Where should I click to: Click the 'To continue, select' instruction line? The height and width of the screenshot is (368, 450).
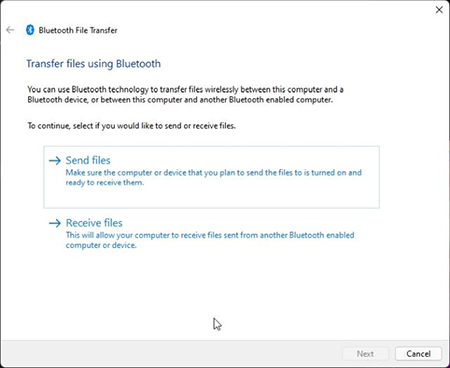(131, 126)
